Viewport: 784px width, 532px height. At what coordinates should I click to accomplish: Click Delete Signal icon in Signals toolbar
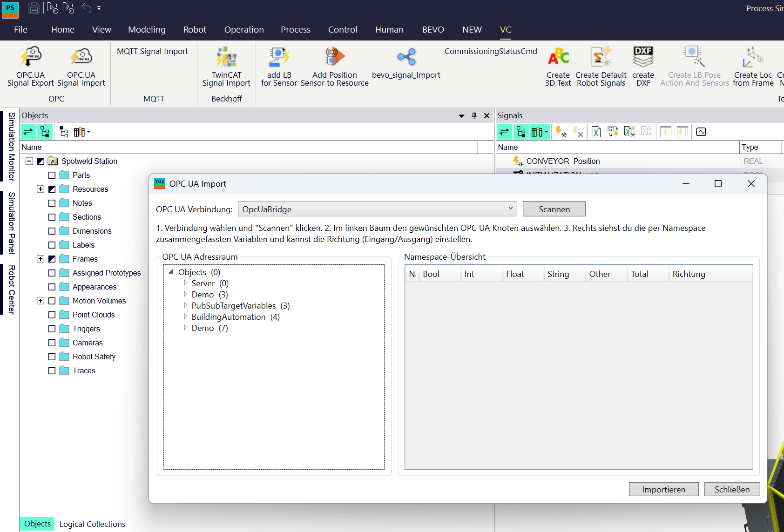tap(578, 132)
